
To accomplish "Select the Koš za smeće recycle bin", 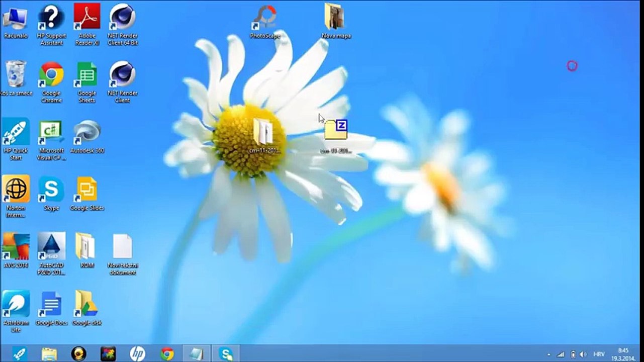I will tap(16, 78).
